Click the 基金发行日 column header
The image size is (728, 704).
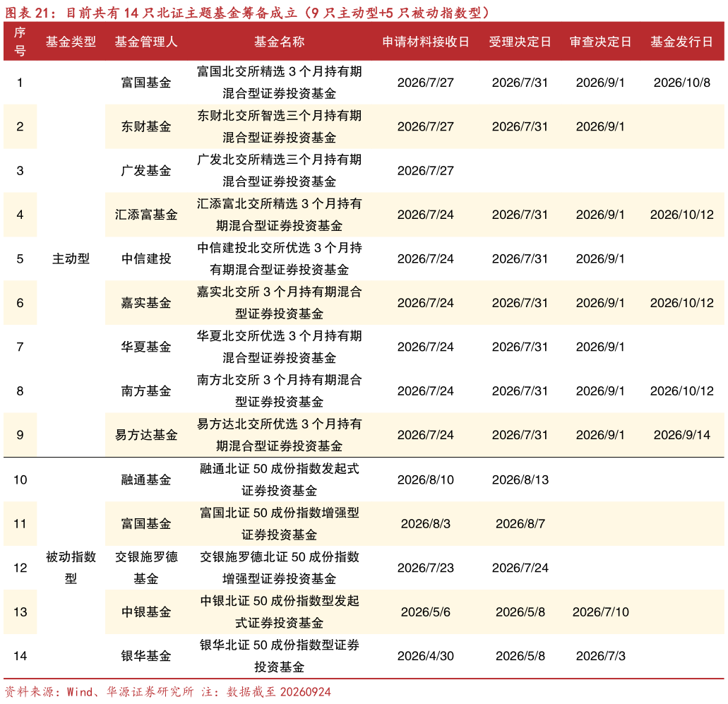681,42
